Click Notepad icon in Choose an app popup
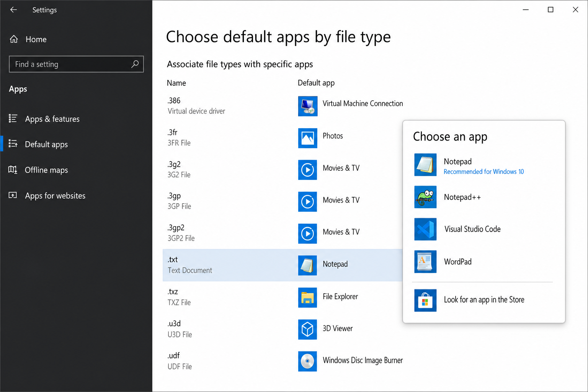The height and width of the screenshot is (392, 588). point(425,165)
